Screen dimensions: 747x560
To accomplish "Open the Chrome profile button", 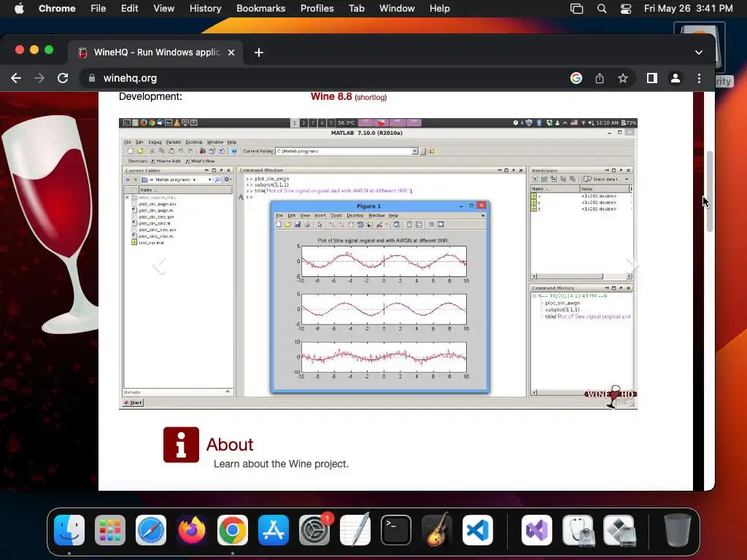I will (x=675, y=78).
